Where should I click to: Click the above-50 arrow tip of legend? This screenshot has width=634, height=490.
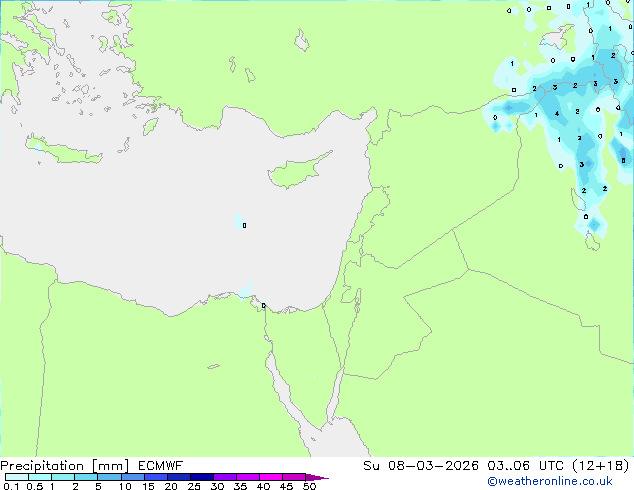pyautogui.click(x=317, y=477)
